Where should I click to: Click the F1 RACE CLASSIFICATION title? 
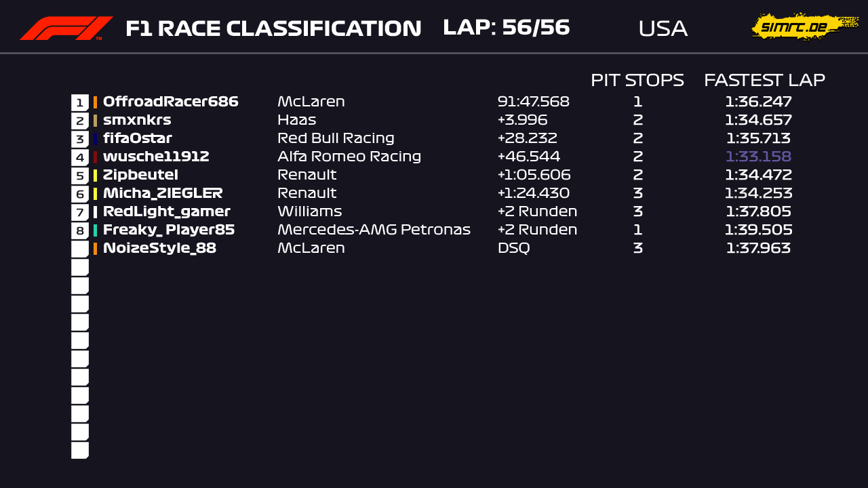273,28
